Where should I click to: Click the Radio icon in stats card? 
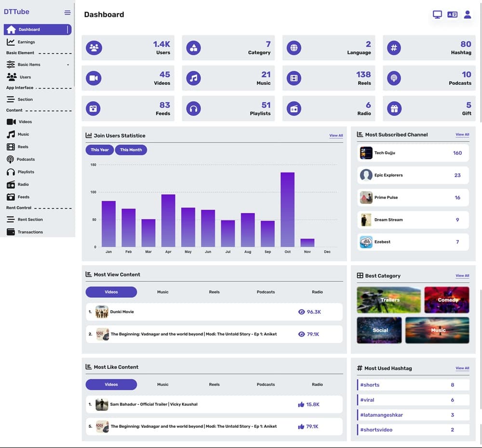click(294, 109)
